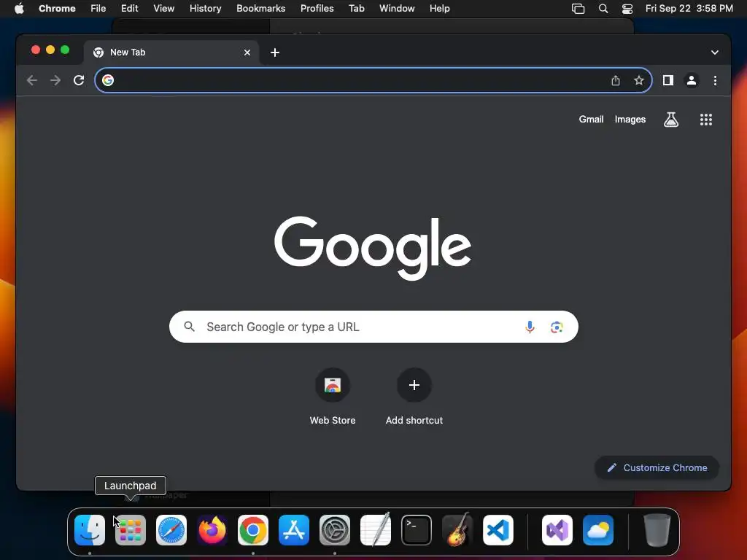Open Launchpad from the dock
Image resolution: width=747 pixels, height=560 pixels.
click(131, 530)
